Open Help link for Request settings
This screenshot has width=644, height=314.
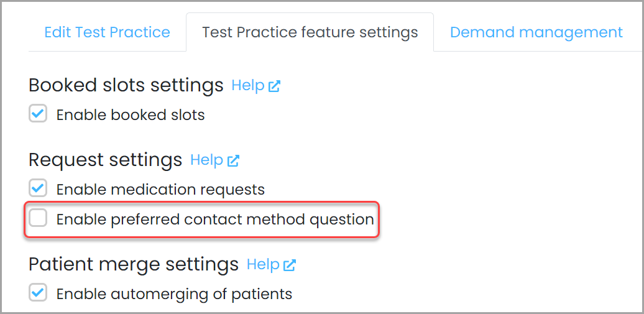coord(207,160)
